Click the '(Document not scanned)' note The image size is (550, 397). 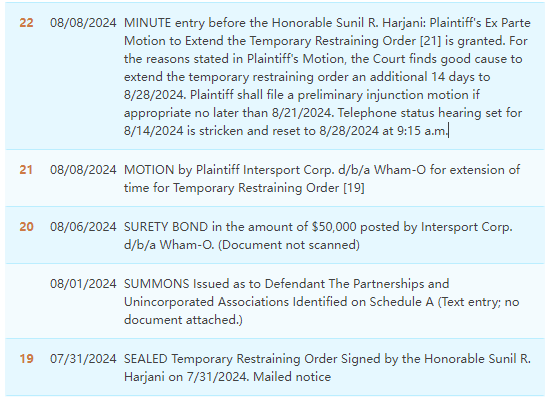289,245
